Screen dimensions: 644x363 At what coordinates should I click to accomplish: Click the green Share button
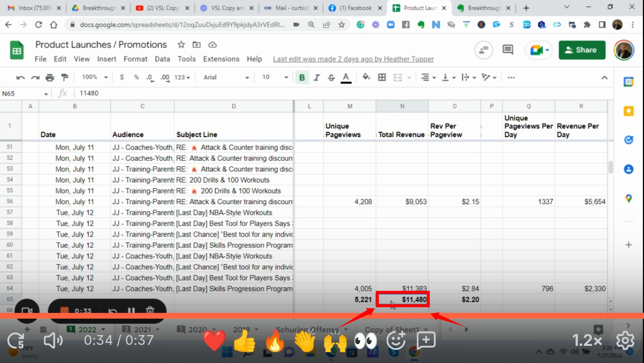(x=582, y=50)
